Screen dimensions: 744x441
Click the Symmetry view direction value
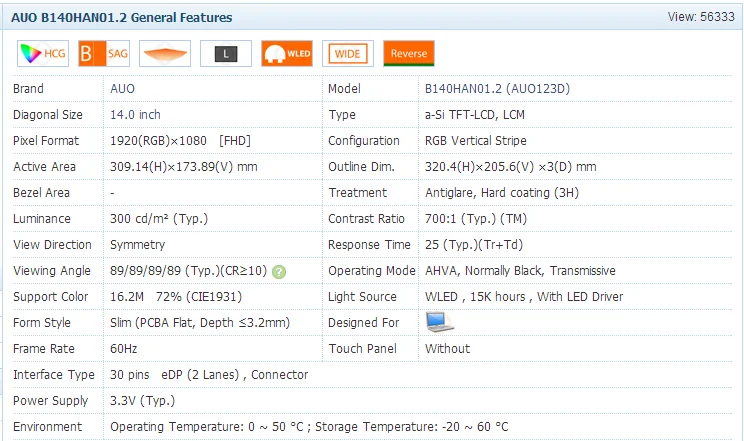(x=138, y=245)
